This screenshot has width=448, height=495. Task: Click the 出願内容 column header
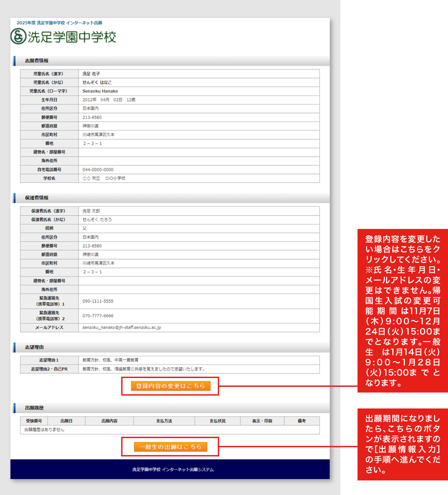coord(109,421)
